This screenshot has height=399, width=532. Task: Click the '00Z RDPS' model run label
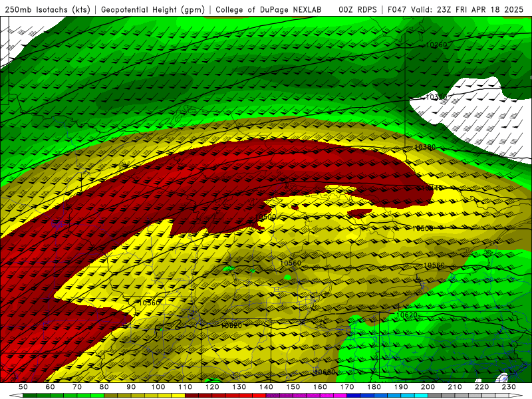[x=357, y=10]
